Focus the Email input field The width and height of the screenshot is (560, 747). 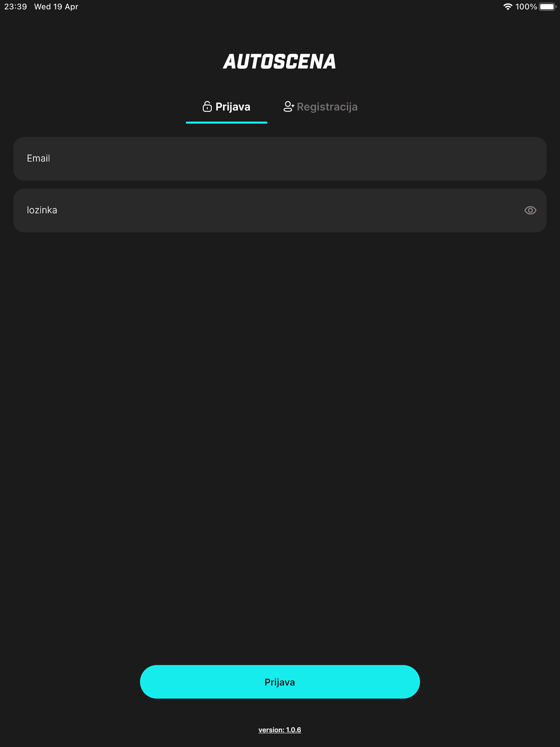tap(280, 159)
